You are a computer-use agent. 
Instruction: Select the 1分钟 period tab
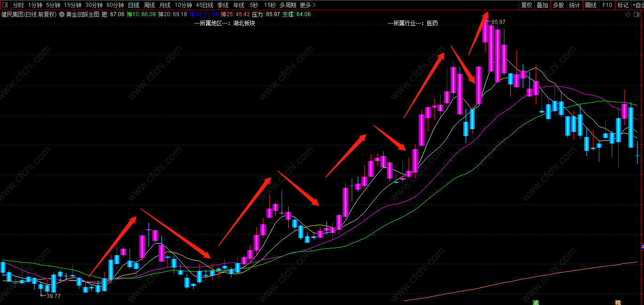[x=35, y=5]
